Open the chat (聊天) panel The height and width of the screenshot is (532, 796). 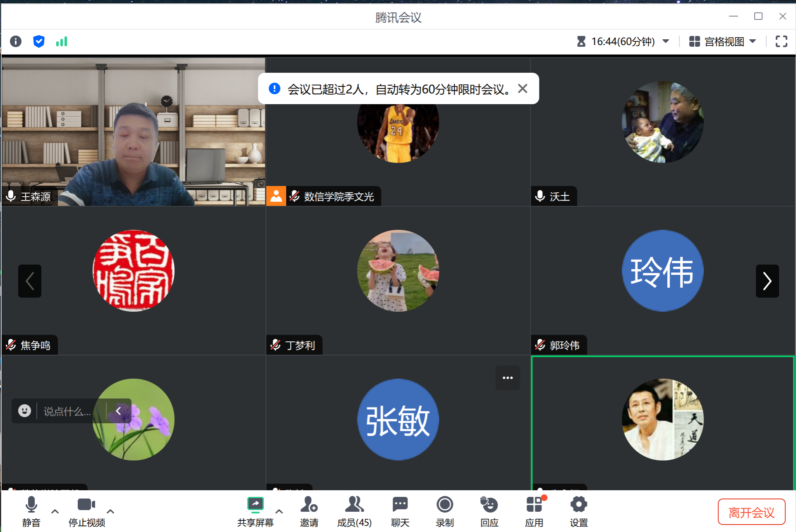[x=400, y=511]
